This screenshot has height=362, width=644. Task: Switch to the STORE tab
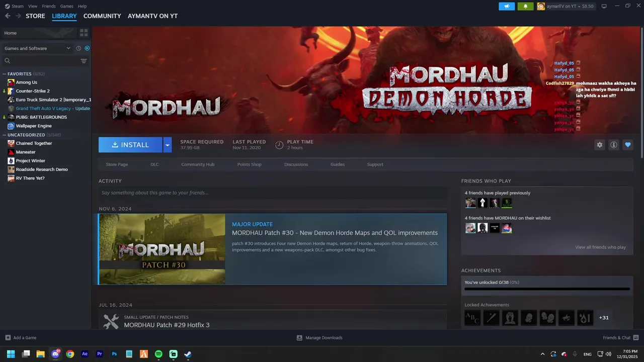pos(35,16)
